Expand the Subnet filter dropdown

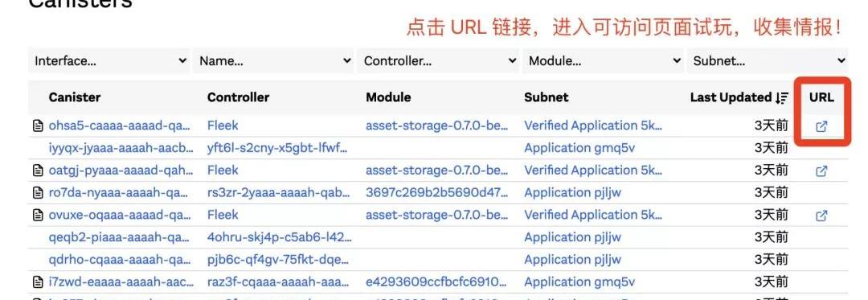click(768, 61)
